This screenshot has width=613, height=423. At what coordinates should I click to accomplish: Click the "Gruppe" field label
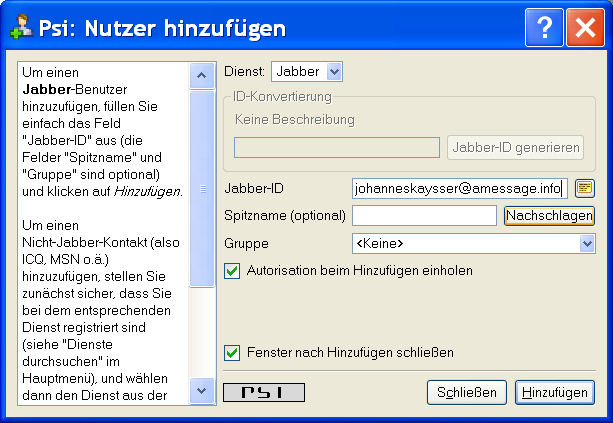(x=246, y=244)
